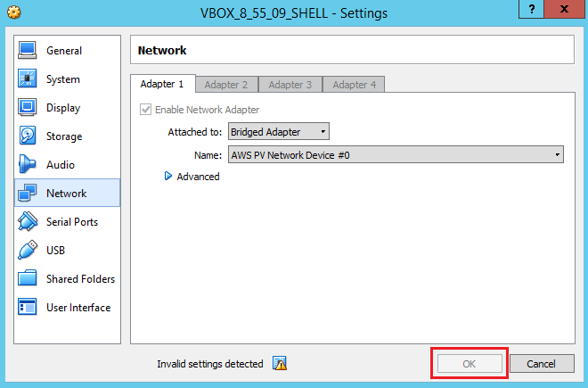Screen dimensions: 588x388
Task: Switch to the Adapter 2 tab
Action: (x=225, y=85)
